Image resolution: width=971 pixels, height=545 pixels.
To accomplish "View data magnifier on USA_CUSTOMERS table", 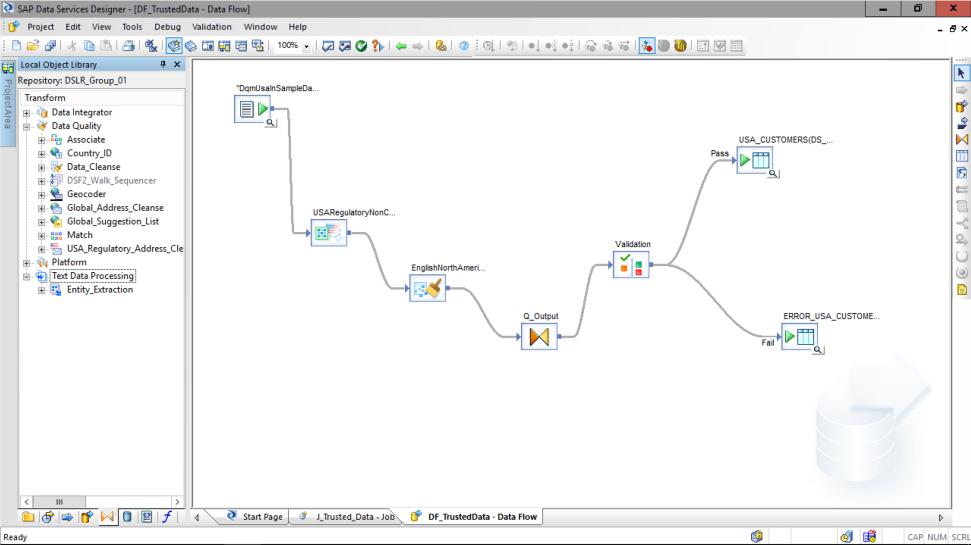I will coord(773,173).
